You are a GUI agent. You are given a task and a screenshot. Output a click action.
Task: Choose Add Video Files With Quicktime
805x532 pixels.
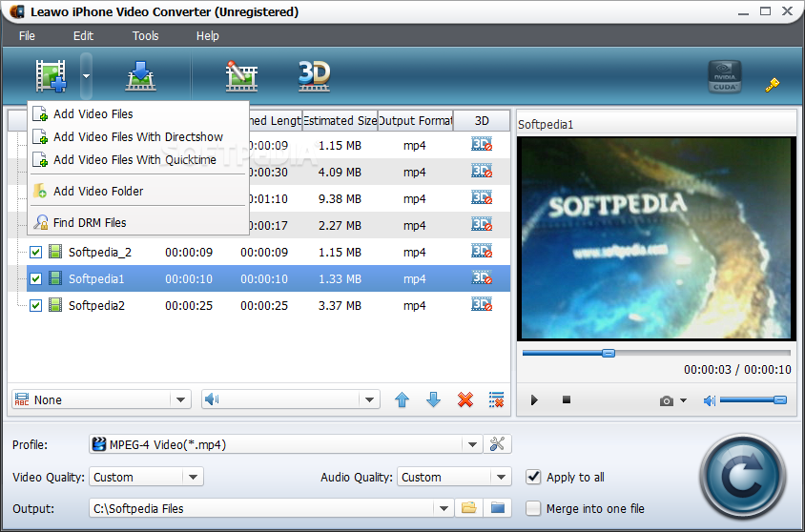pyautogui.click(x=137, y=160)
